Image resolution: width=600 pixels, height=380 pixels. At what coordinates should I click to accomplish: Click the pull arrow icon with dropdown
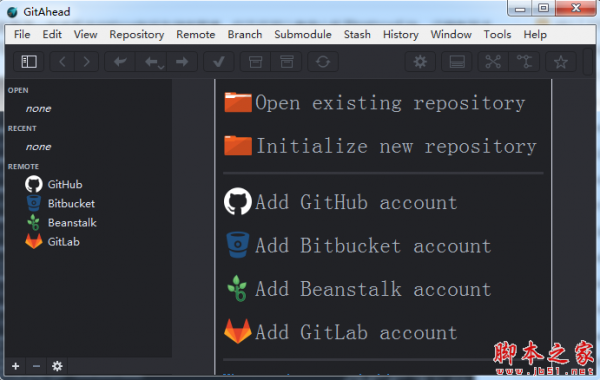tap(153, 62)
